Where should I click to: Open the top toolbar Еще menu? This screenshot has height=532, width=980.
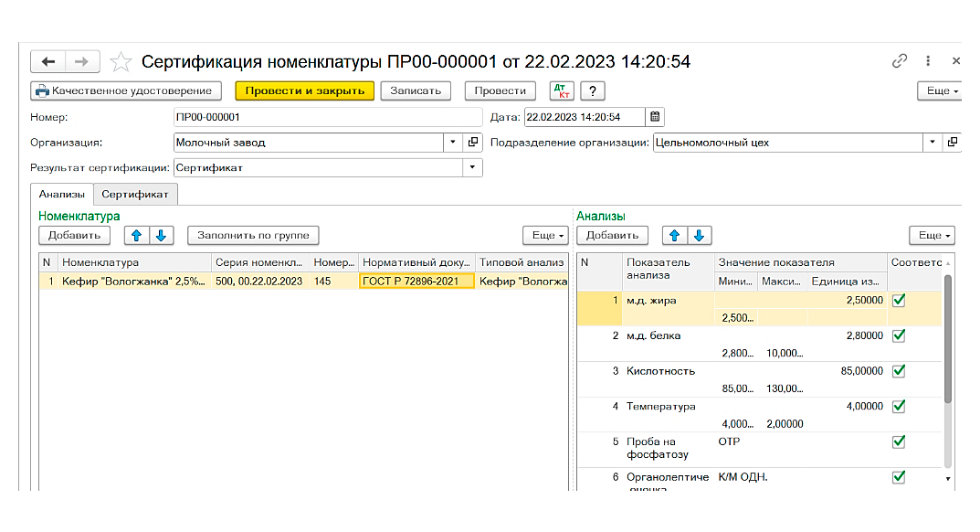(x=942, y=90)
